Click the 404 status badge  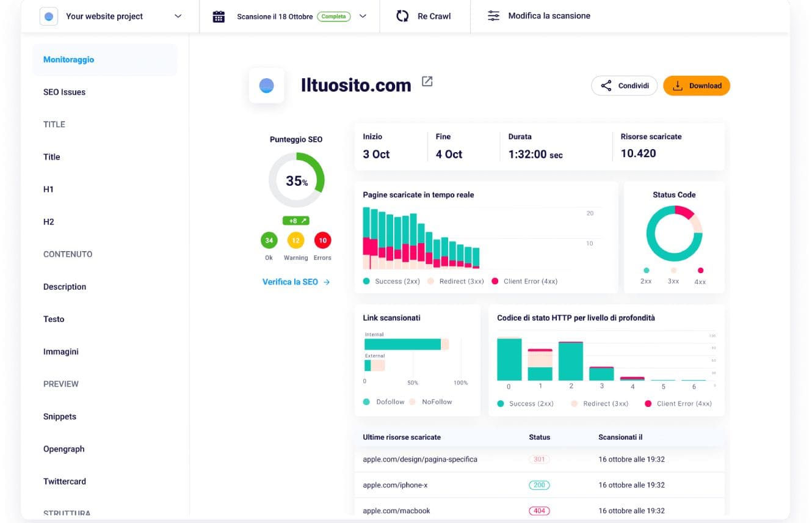[x=539, y=510]
